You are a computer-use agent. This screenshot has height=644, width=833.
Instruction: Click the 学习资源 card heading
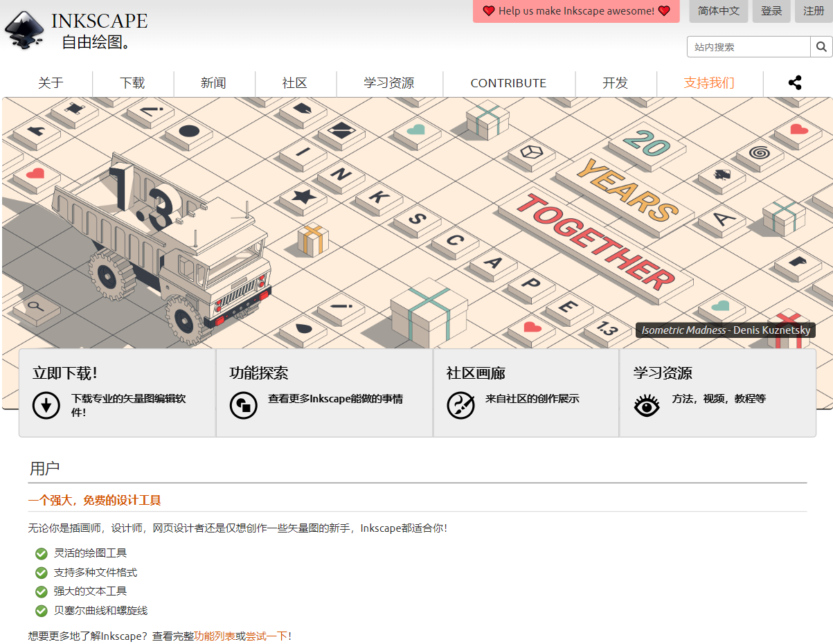coord(663,373)
